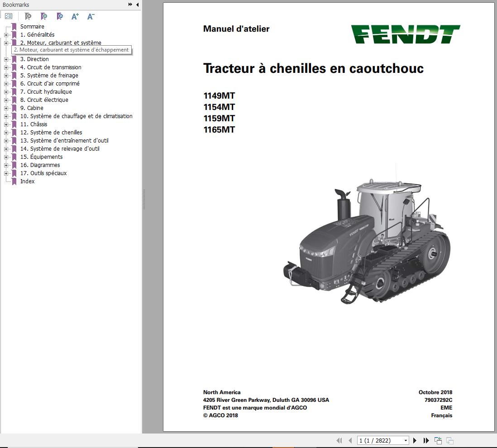Go to 4. Circuit de transmission

click(51, 67)
